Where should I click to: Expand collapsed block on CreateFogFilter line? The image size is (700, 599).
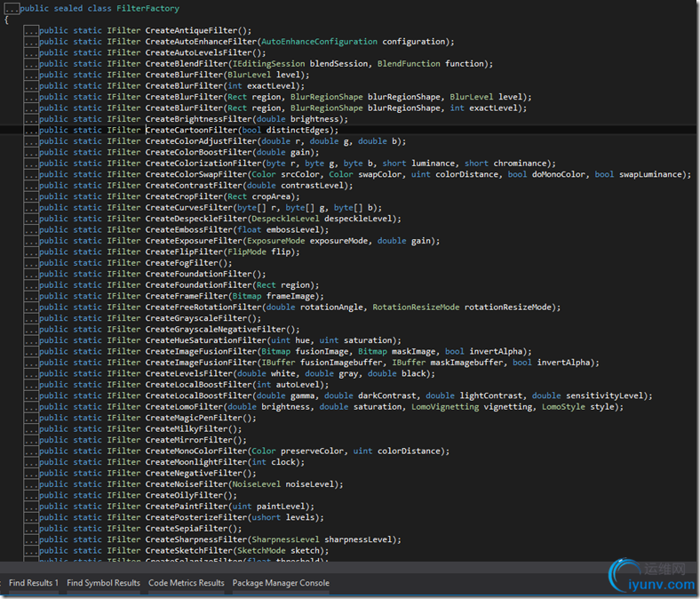pos(31,263)
